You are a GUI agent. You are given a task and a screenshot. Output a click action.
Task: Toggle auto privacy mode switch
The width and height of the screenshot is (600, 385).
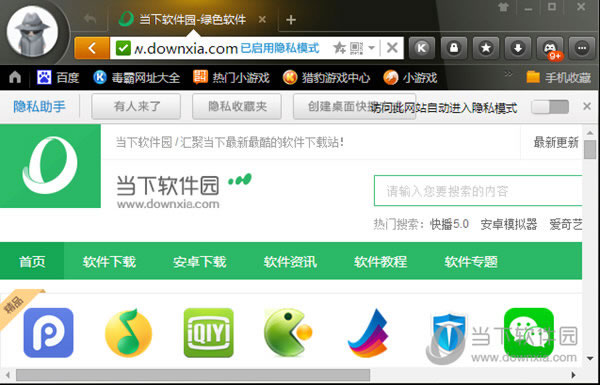click(x=550, y=107)
